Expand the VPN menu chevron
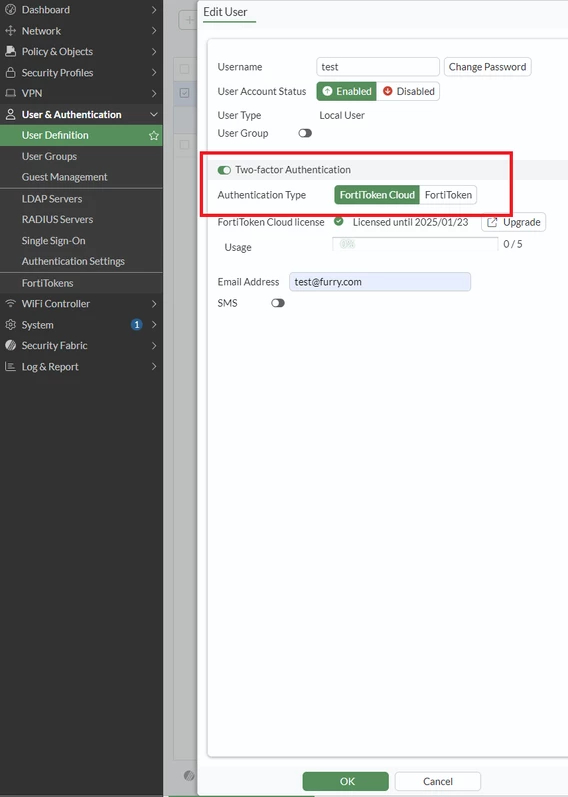Screen dimensions: 568x797 click(x=154, y=94)
